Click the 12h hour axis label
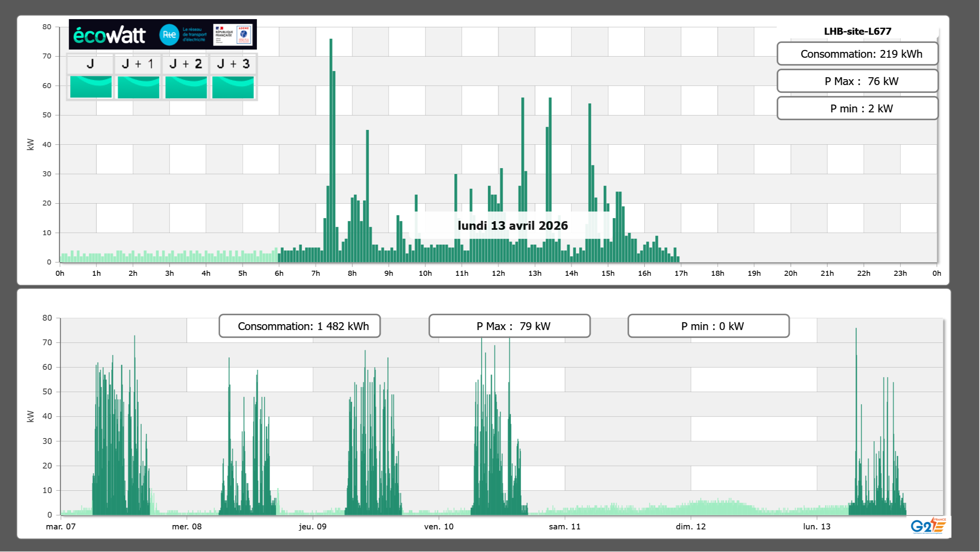 (x=498, y=273)
